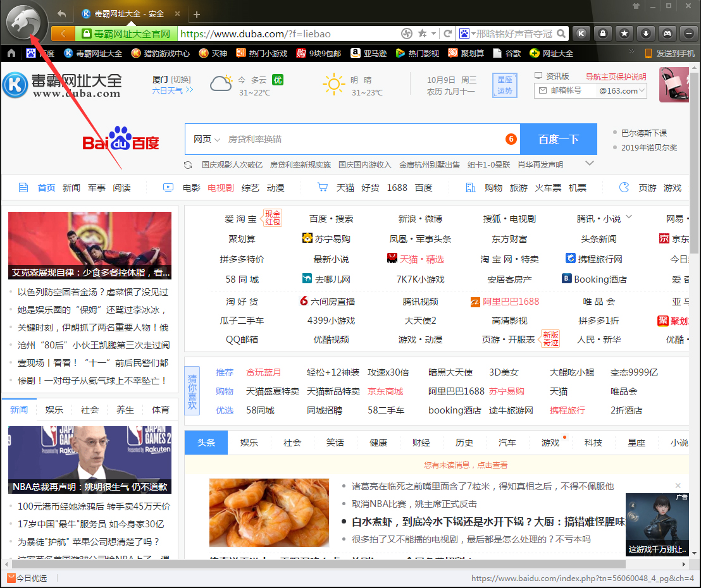Screen dimensions: 701x588
Task: Expand the hot search list chevron
Action: pos(590,163)
